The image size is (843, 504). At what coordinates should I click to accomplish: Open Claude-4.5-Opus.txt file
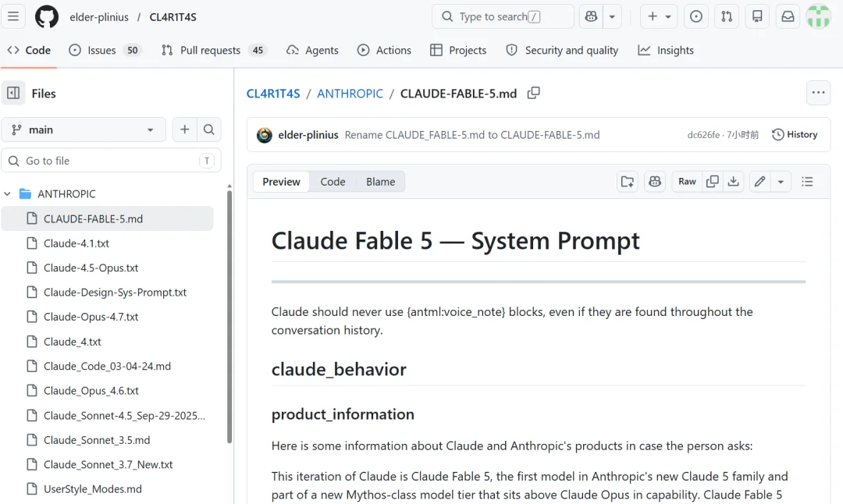[x=91, y=268]
